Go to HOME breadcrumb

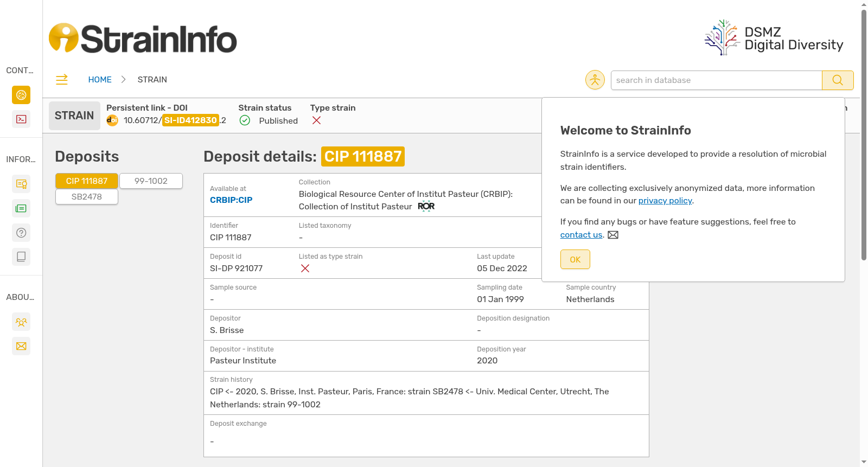coord(100,80)
